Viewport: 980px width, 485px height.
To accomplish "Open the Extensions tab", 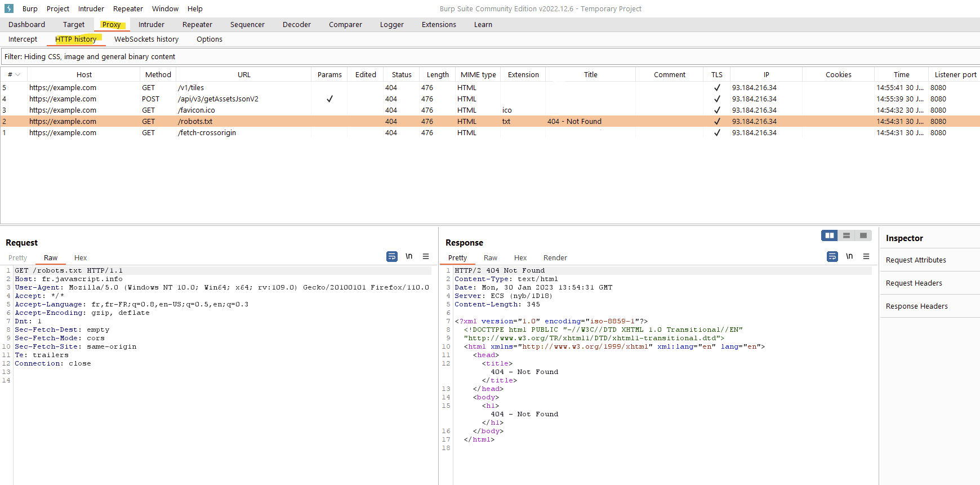I will 439,25.
